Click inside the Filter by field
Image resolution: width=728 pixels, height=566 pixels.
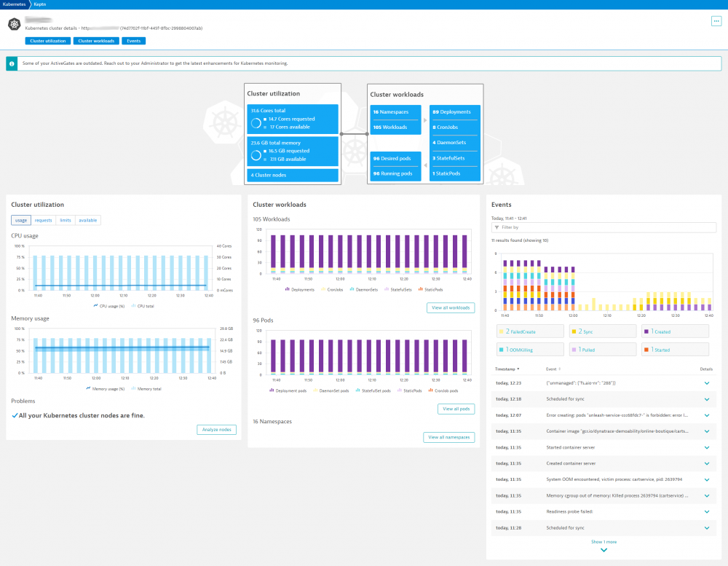(x=604, y=228)
